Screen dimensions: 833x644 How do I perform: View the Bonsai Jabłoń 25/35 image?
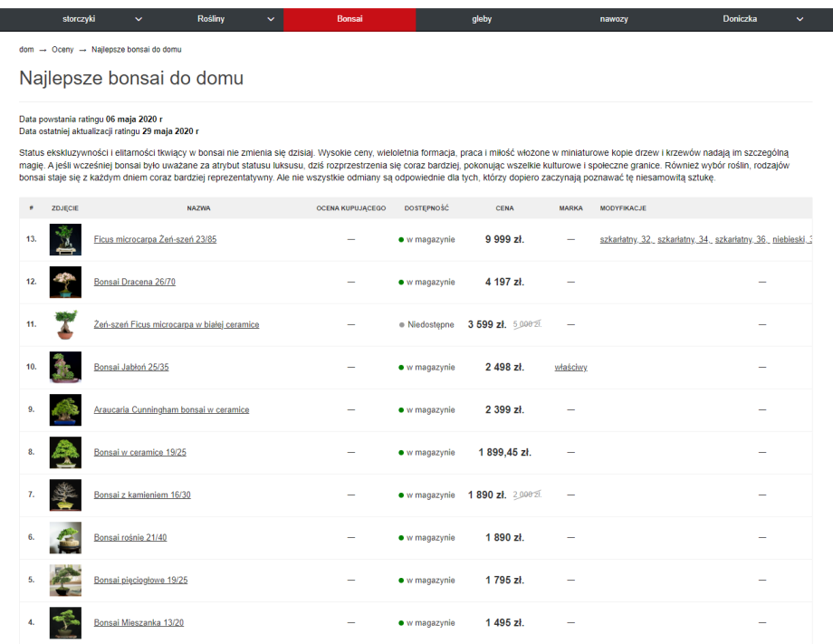tap(65, 368)
